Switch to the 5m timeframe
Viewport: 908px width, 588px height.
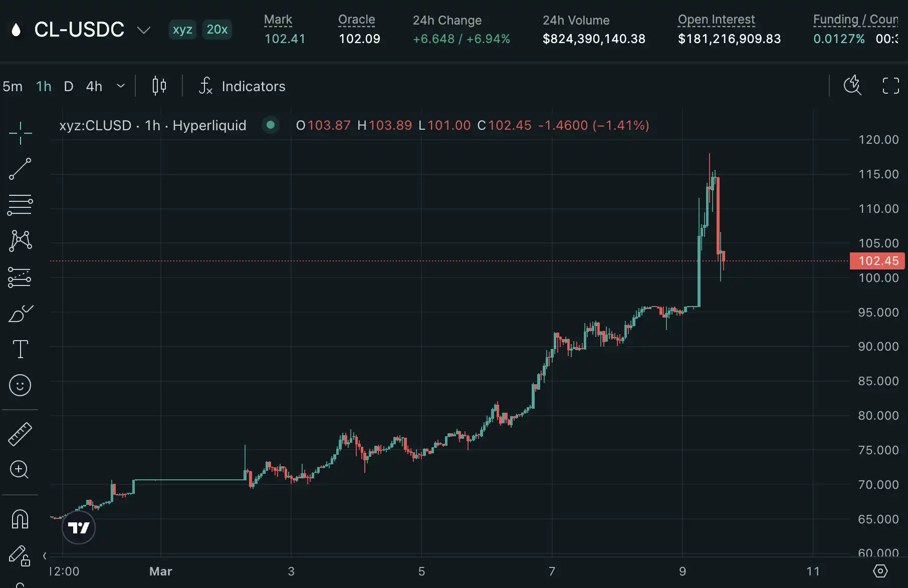[13, 86]
